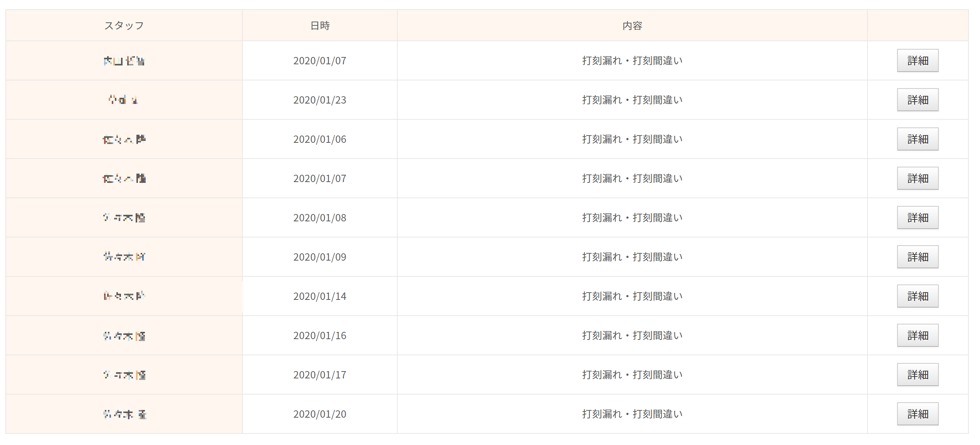
Task: Click the 日時 column header
Action: (x=320, y=25)
